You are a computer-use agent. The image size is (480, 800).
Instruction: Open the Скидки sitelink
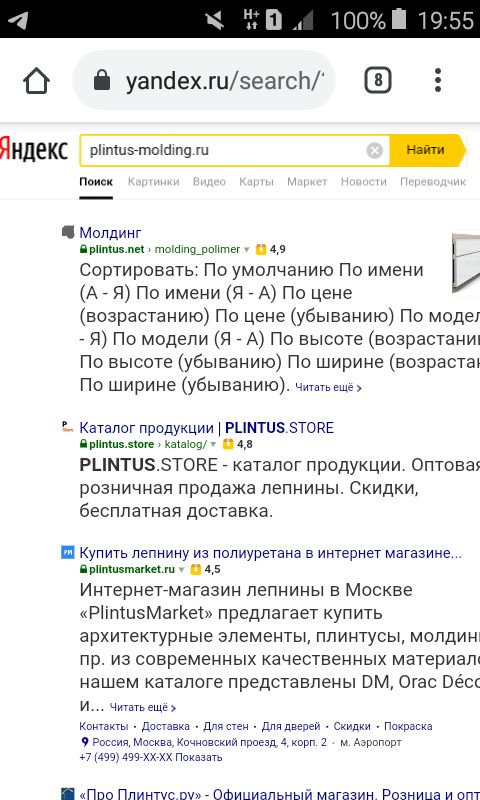352,726
